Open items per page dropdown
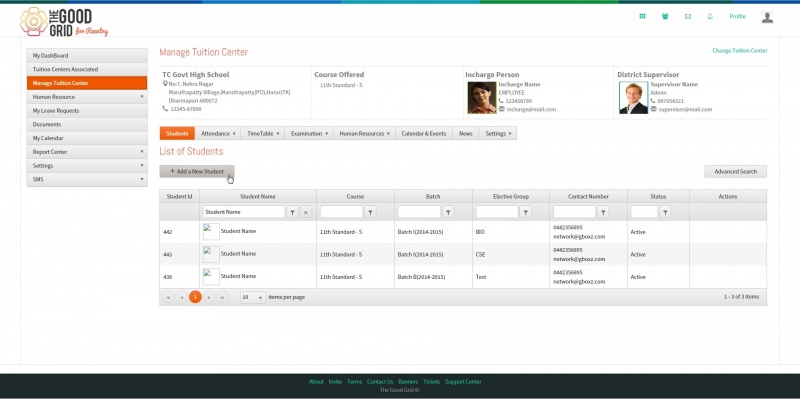This screenshot has height=399, width=800. [253, 297]
